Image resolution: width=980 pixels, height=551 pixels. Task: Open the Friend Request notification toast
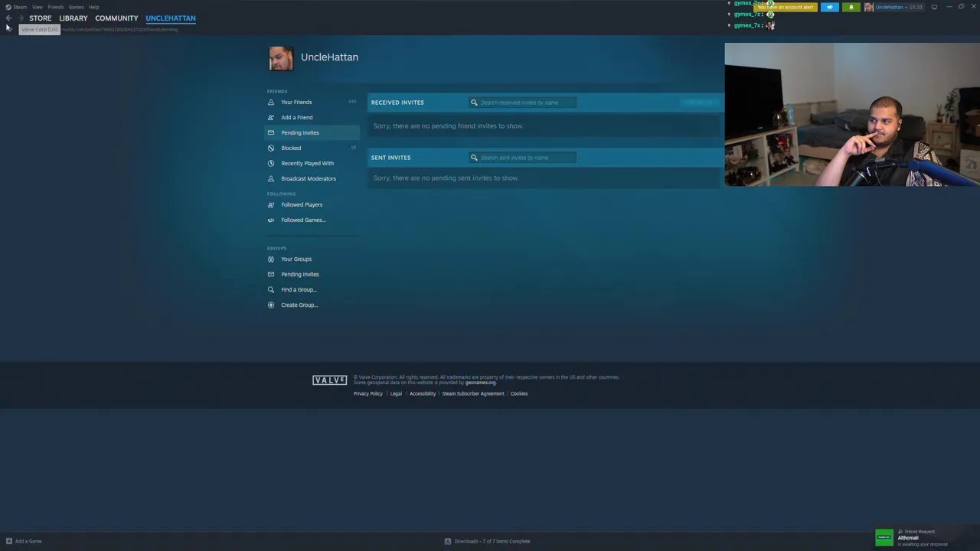tap(925, 537)
